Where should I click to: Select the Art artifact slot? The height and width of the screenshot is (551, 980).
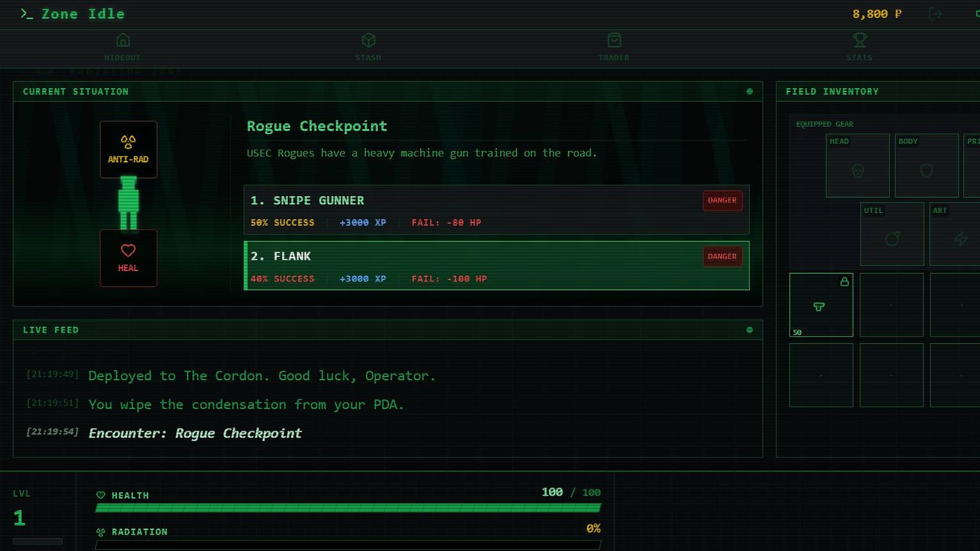coord(955,234)
